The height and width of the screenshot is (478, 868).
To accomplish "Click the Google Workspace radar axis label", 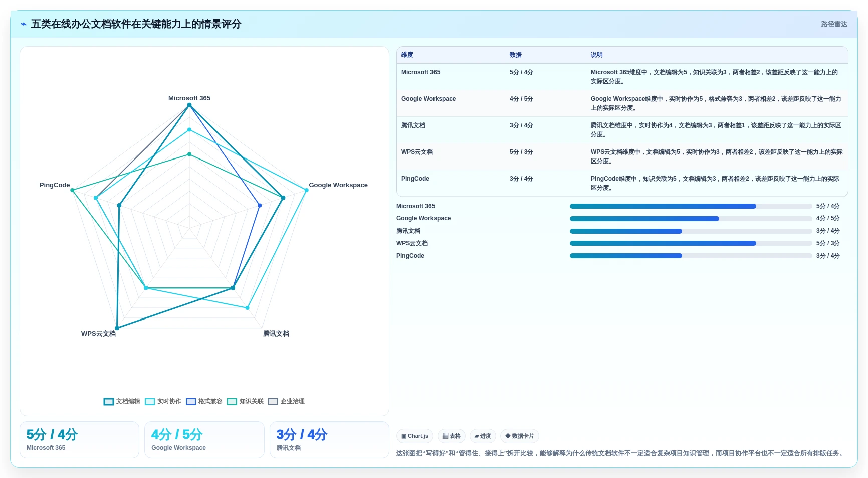I will point(338,185).
